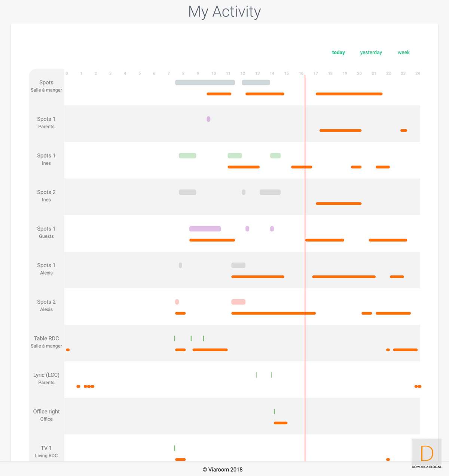Click the Domotica-blog orange D logo
The height and width of the screenshot is (476, 449).
427,453
